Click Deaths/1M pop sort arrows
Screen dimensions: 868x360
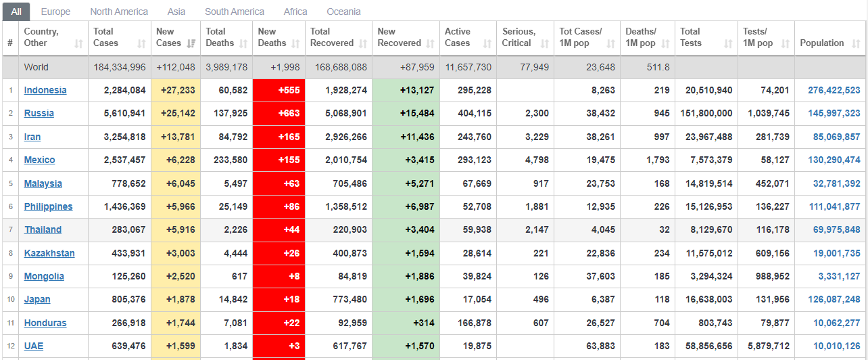[666, 43]
